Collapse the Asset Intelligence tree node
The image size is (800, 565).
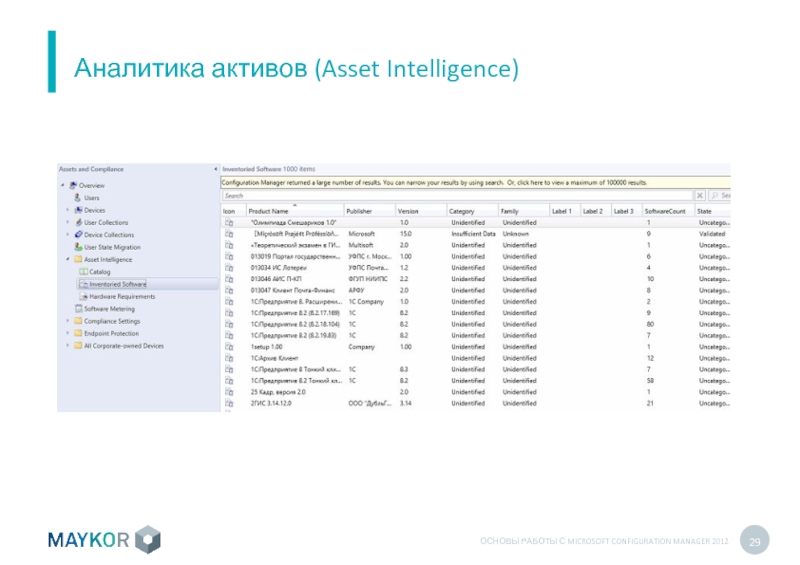[67, 259]
